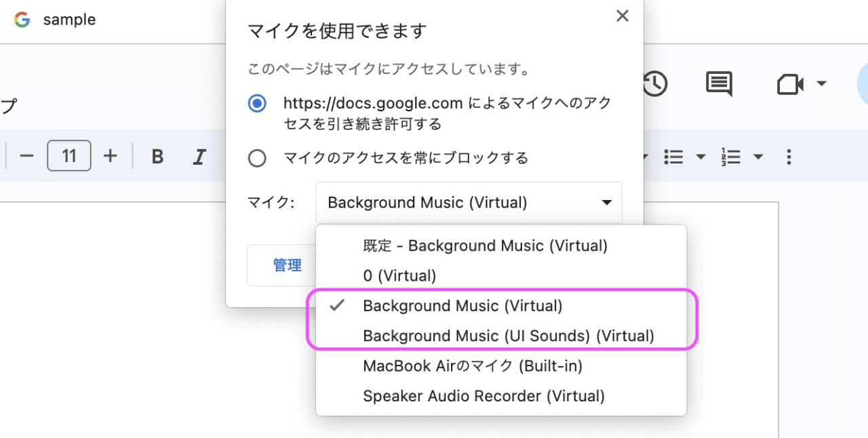Open the microphone device dropdown
This screenshot has width=868, height=438.
point(469,203)
